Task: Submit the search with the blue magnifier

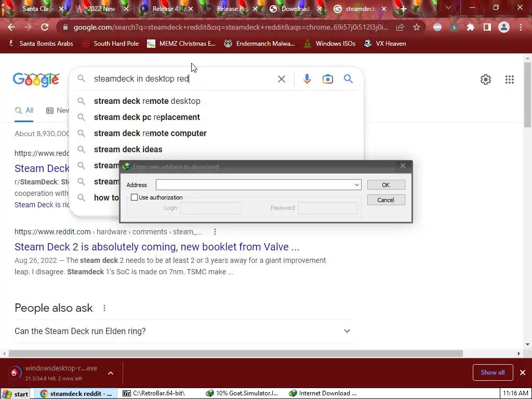Action: pos(349,79)
